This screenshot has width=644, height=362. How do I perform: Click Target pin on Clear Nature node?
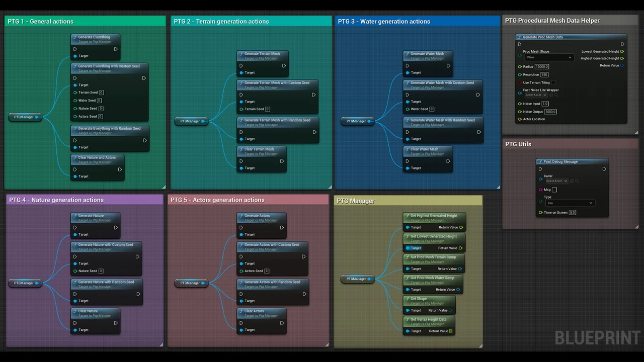[x=75, y=330]
